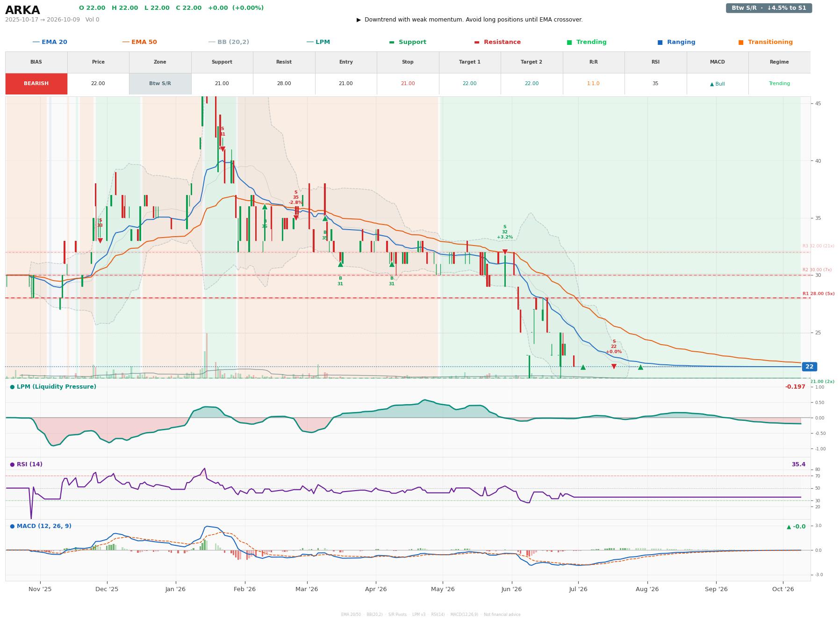
Task: Click the green Trending legend square
Action: (569, 42)
